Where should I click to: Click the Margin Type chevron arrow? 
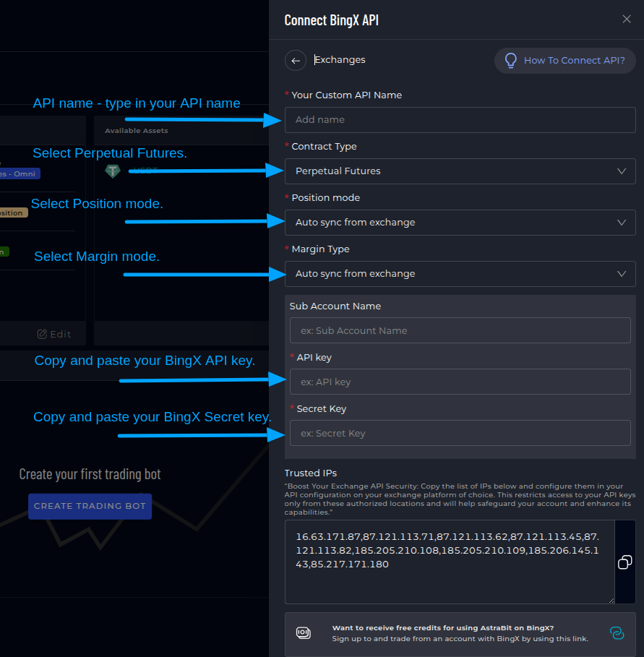[622, 274]
